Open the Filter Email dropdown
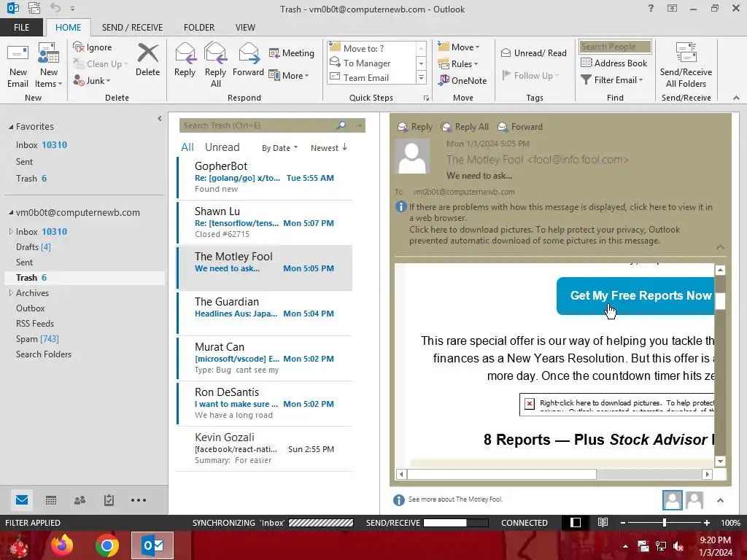 coord(612,80)
